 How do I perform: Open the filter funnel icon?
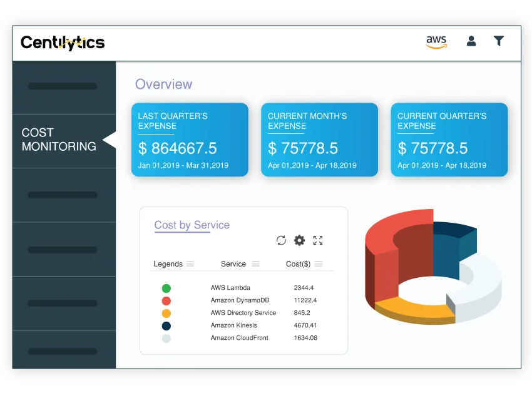point(498,41)
